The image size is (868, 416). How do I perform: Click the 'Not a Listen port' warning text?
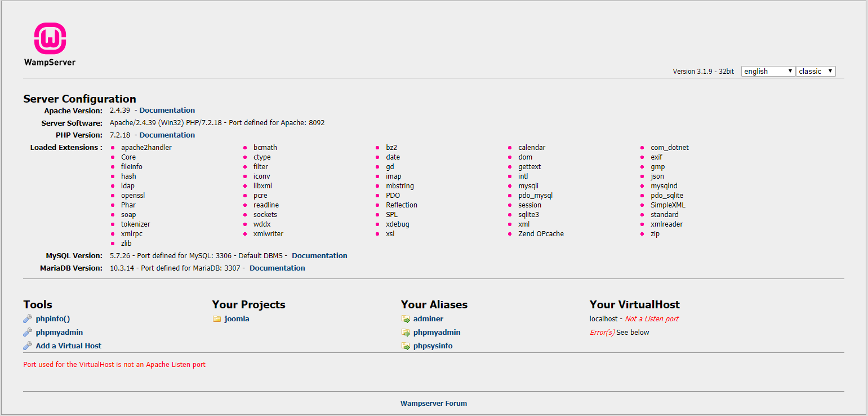[652, 319]
